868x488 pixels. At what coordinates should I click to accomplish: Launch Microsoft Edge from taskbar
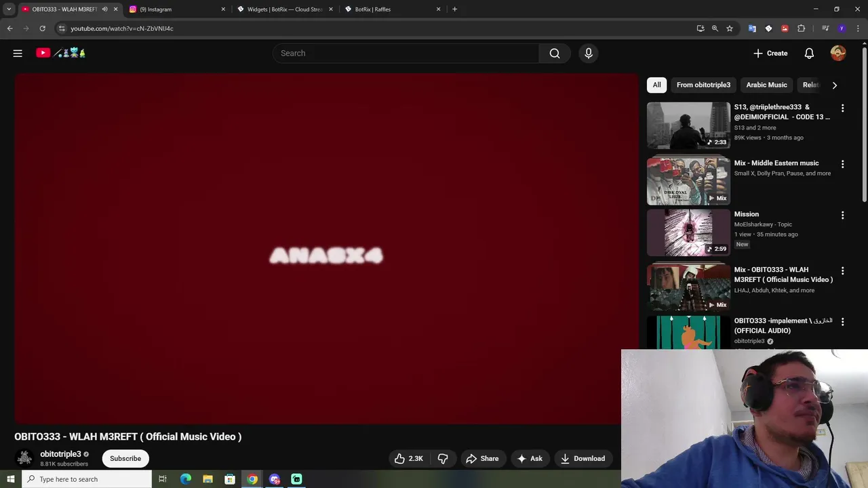point(185,479)
